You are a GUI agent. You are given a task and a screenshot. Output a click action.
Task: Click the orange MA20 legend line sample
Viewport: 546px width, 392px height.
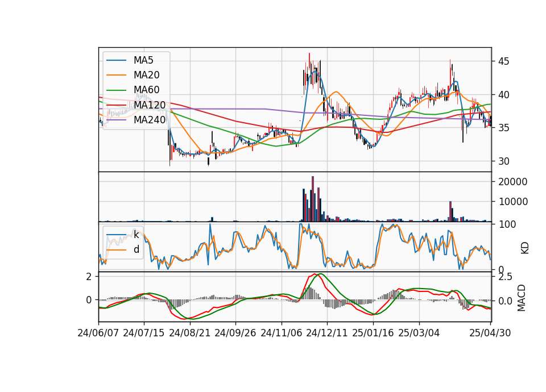[116, 75]
